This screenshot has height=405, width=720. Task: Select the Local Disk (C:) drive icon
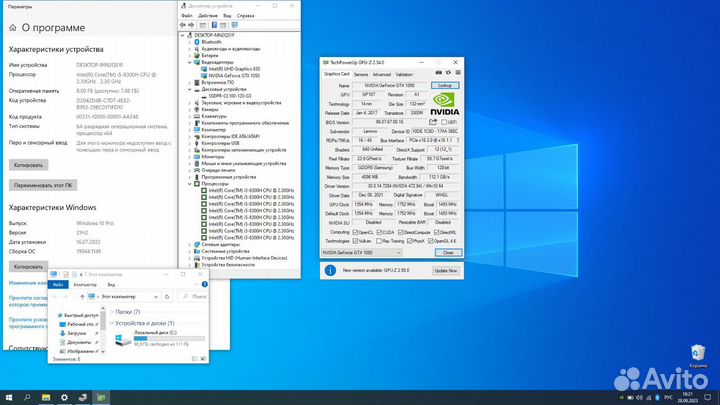pyautogui.click(x=123, y=339)
